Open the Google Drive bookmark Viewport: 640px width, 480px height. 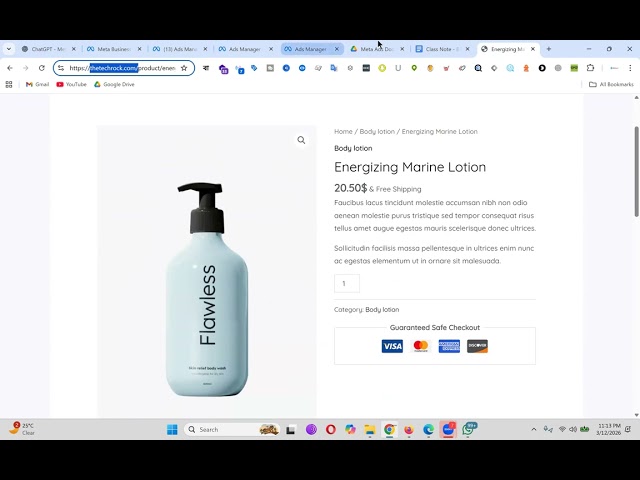114,84
